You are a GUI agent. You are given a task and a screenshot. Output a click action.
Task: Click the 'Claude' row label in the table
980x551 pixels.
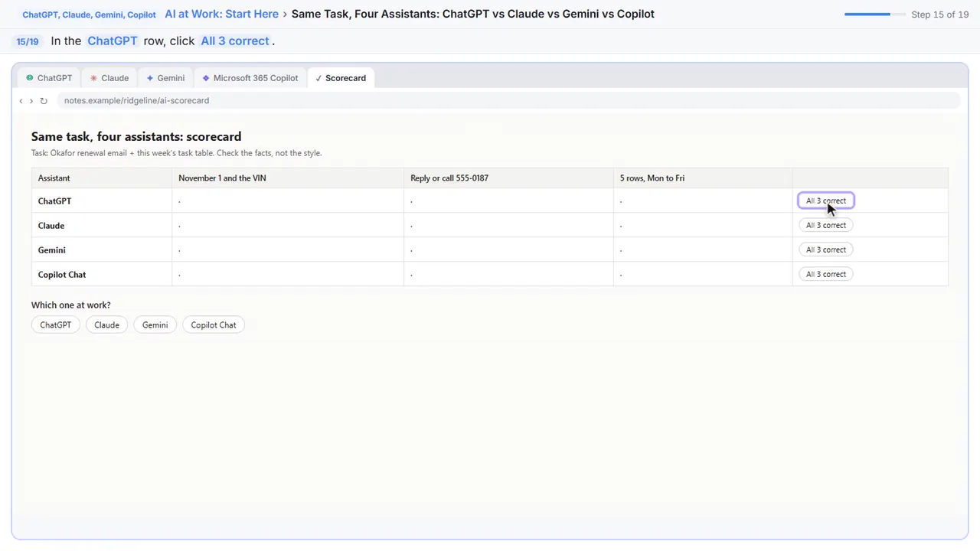coord(51,226)
